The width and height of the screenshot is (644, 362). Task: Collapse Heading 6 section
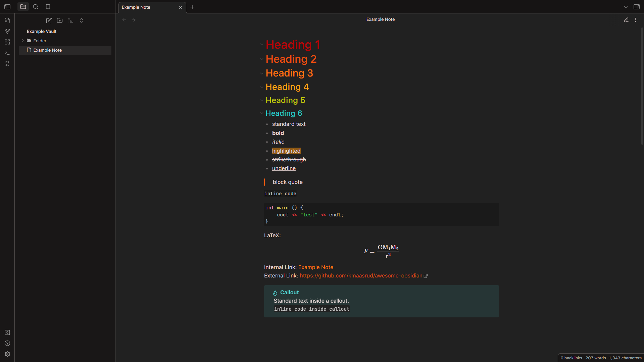click(262, 113)
